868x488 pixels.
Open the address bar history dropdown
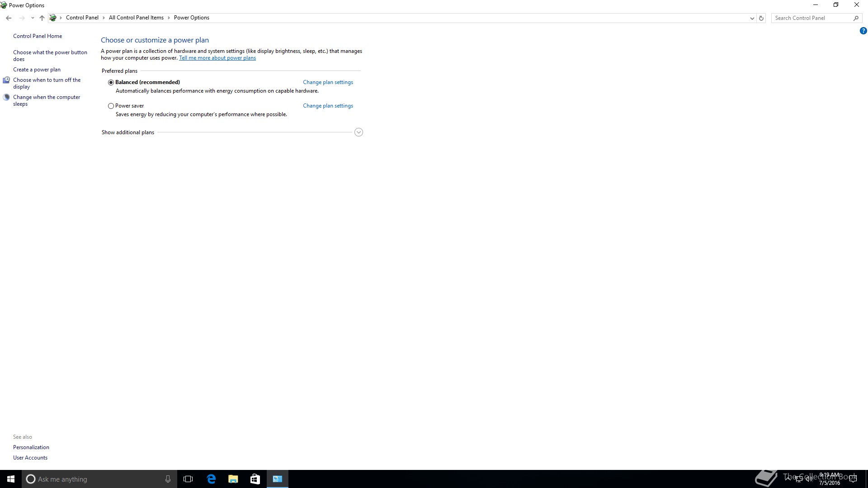pyautogui.click(x=752, y=18)
